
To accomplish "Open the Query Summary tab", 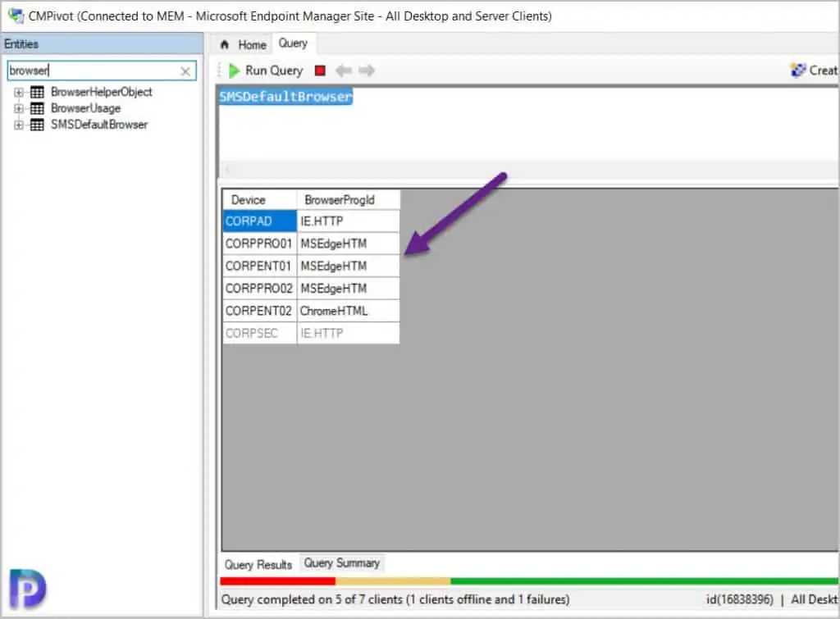I will click(x=342, y=563).
